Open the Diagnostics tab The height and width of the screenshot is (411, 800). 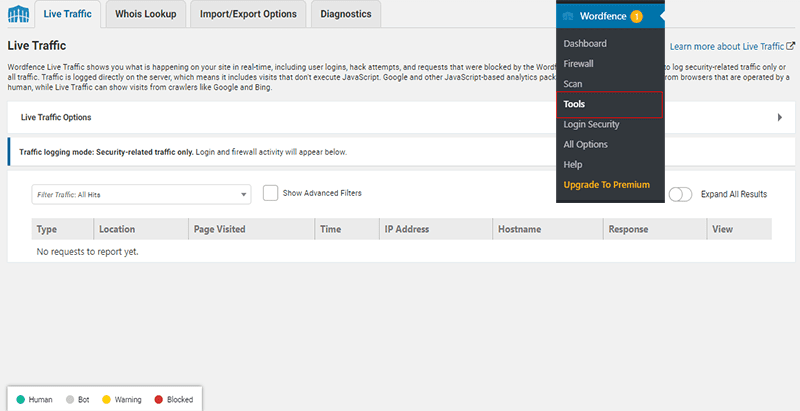pos(346,14)
